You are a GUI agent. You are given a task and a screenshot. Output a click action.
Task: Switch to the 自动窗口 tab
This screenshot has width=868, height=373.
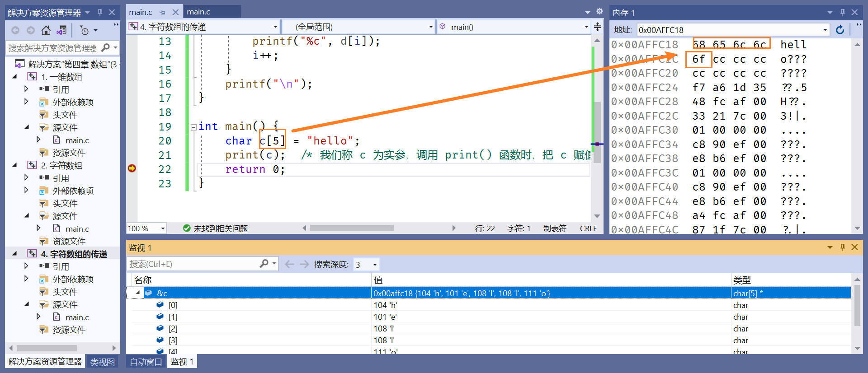[x=146, y=362]
